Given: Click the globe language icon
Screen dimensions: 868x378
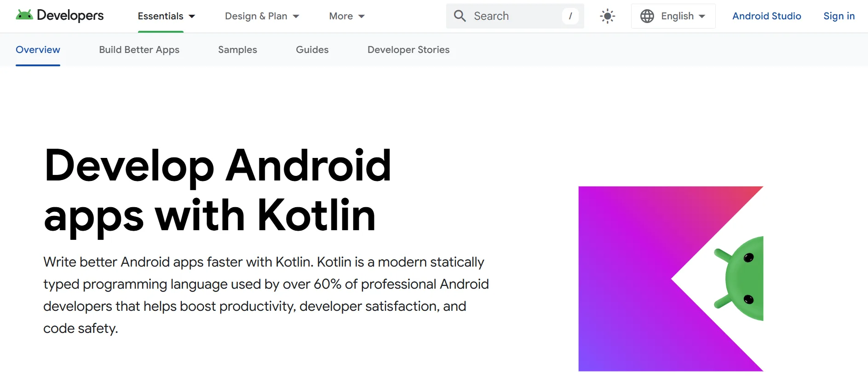Looking at the screenshot, I should tap(647, 16).
